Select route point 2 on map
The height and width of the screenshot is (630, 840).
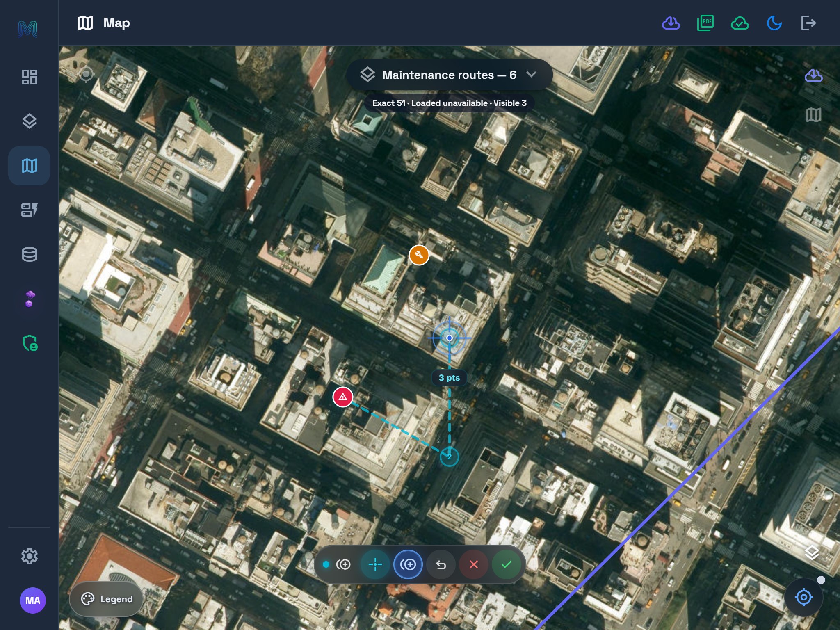[x=450, y=457]
